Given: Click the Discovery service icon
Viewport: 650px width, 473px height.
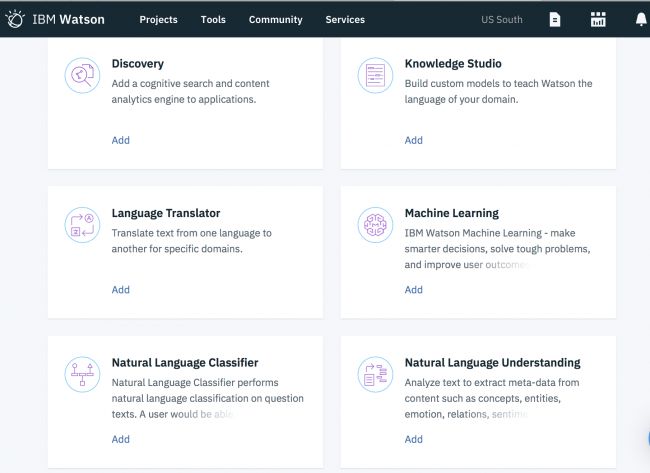Looking at the screenshot, I should click(82, 75).
